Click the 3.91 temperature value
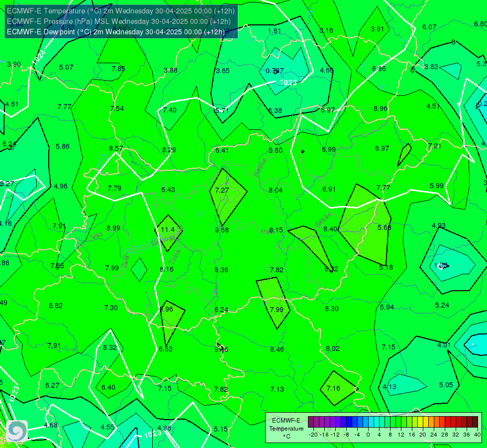 [378, 28]
